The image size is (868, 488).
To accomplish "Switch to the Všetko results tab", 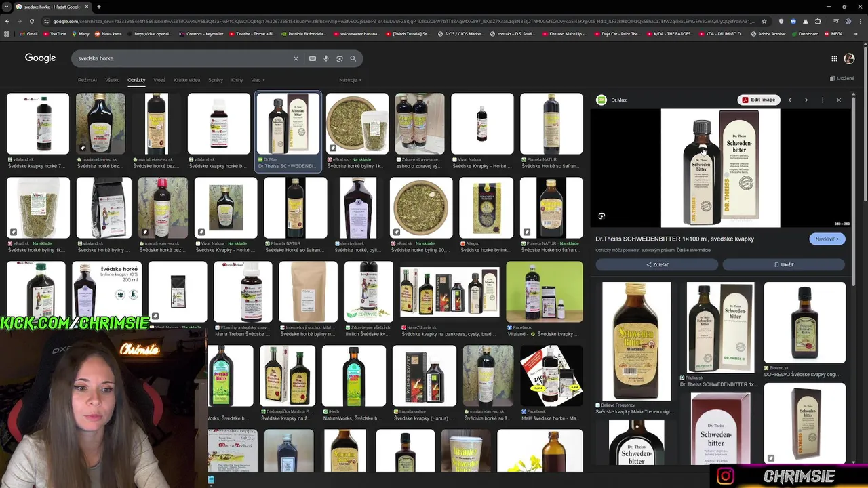I will tap(113, 80).
